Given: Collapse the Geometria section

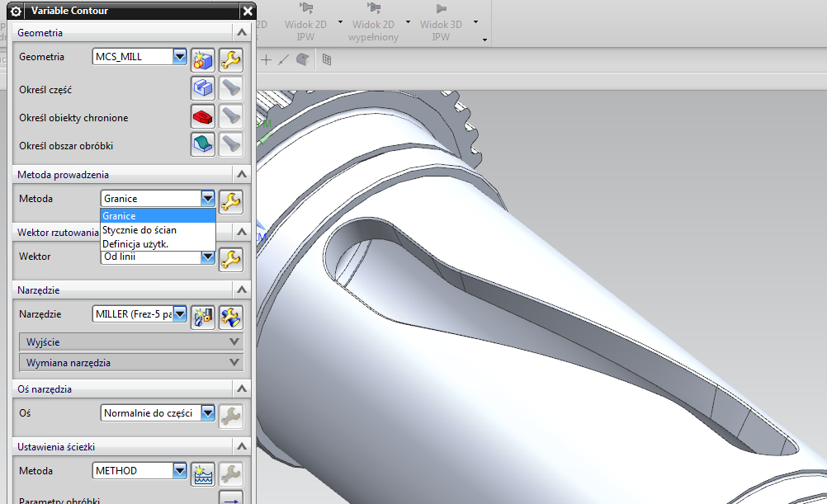Looking at the screenshot, I should (242, 33).
